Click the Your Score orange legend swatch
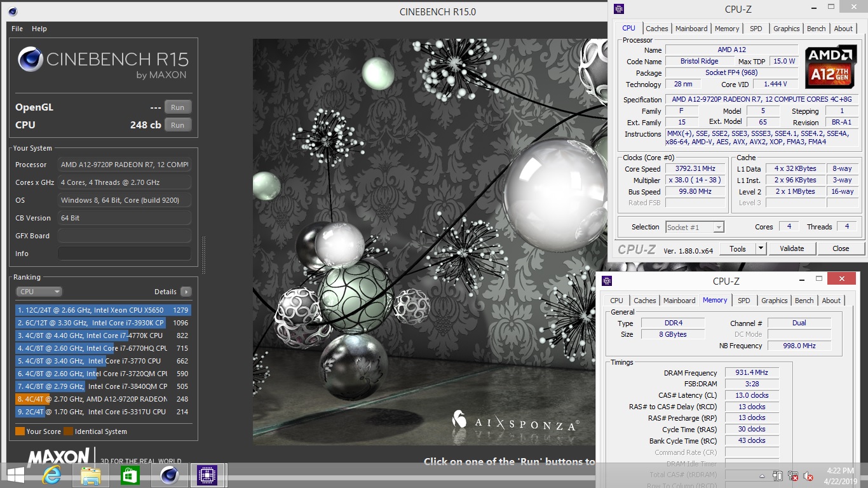 (20, 431)
